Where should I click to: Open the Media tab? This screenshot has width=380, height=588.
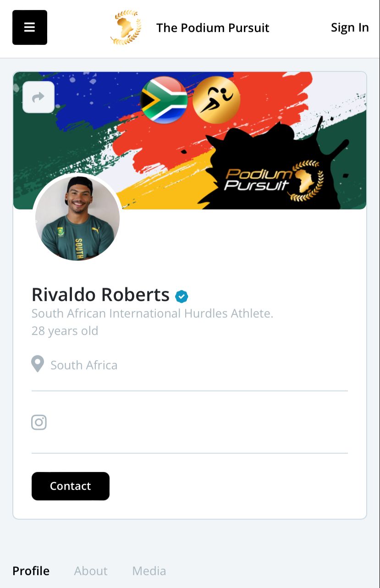[x=149, y=571]
